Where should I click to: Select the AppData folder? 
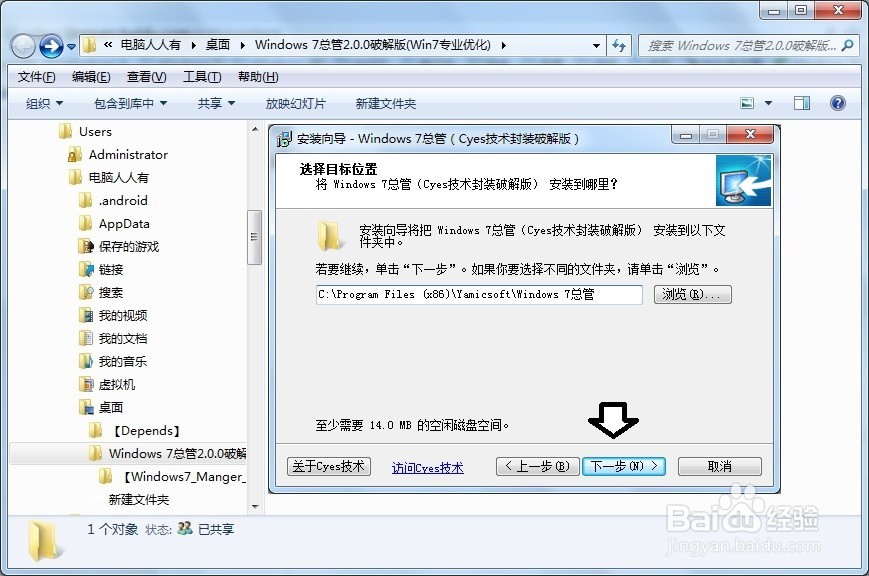pos(124,224)
